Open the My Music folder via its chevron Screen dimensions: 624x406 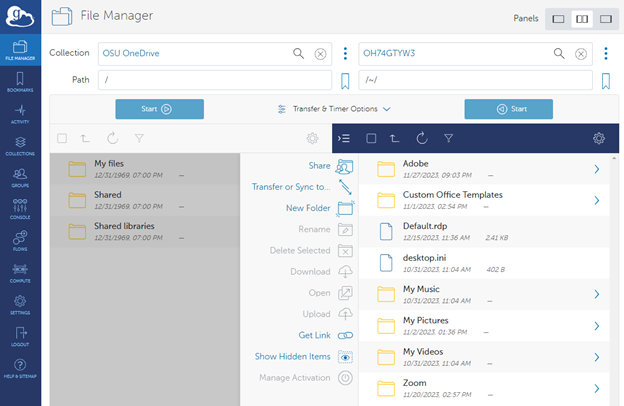(597, 294)
